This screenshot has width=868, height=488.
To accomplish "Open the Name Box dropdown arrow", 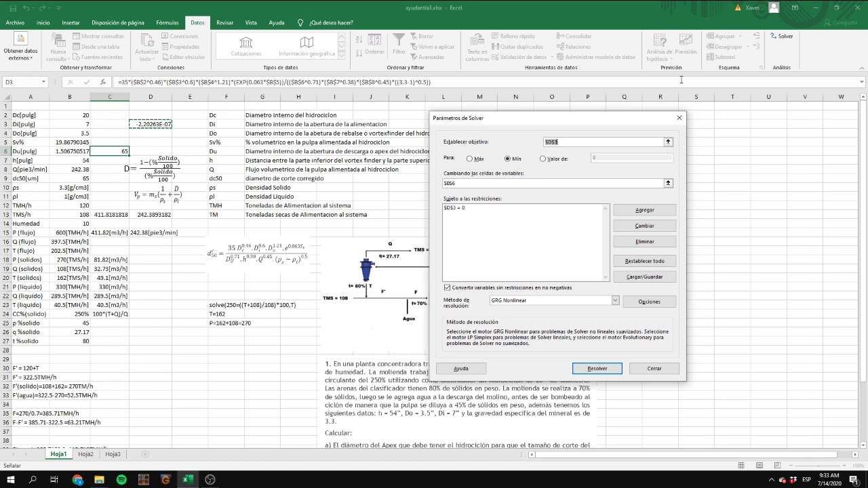I will tap(43, 82).
